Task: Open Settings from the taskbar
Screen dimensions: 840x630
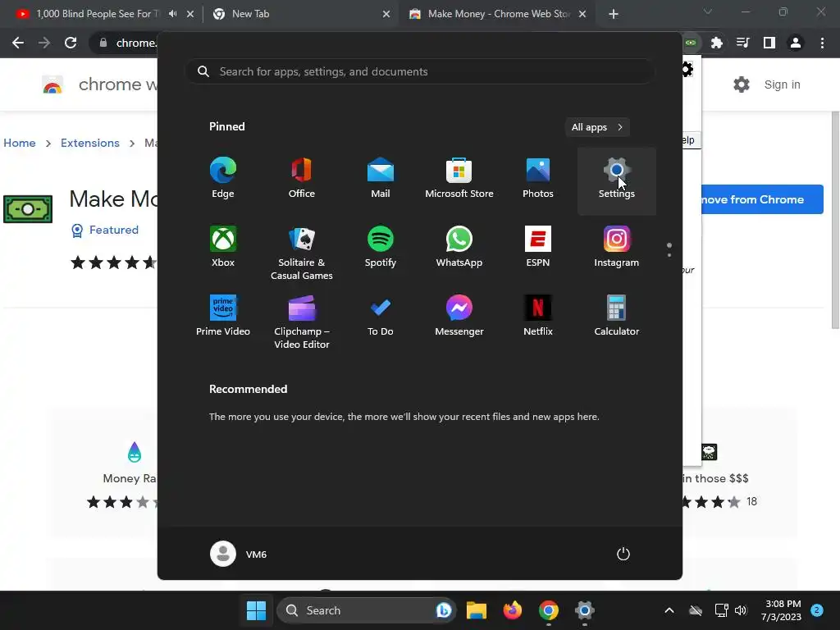Action: coord(584,610)
